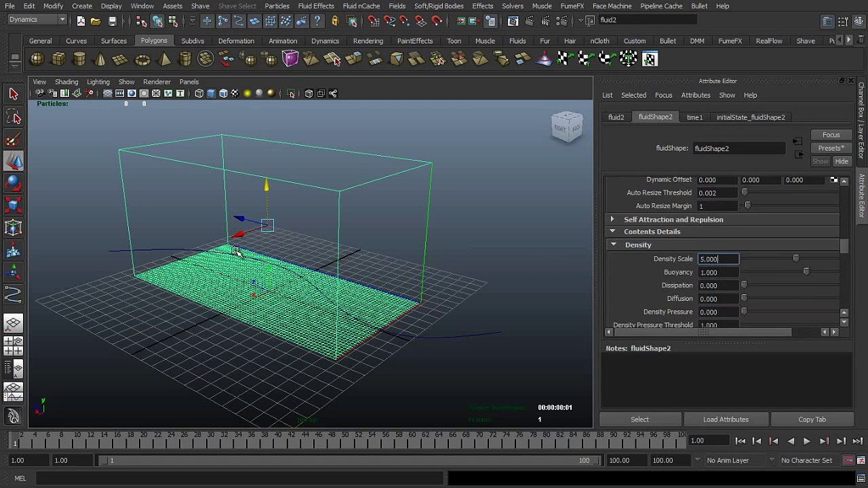Create a polygon pyramid from the shelf

[x=164, y=60]
